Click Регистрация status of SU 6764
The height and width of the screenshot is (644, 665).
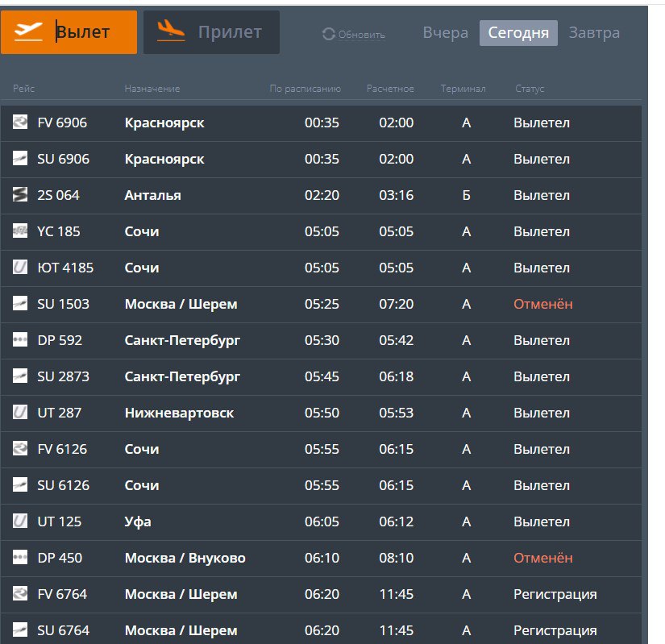pyautogui.click(x=555, y=631)
